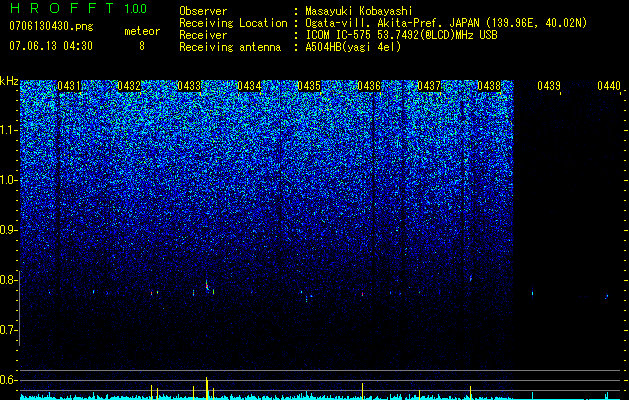The height and width of the screenshot is (400, 629).
Task: Click the Ogata-vill. Akita-Pref. JAPAN location text
Action: pyautogui.click(x=446, y=23)
